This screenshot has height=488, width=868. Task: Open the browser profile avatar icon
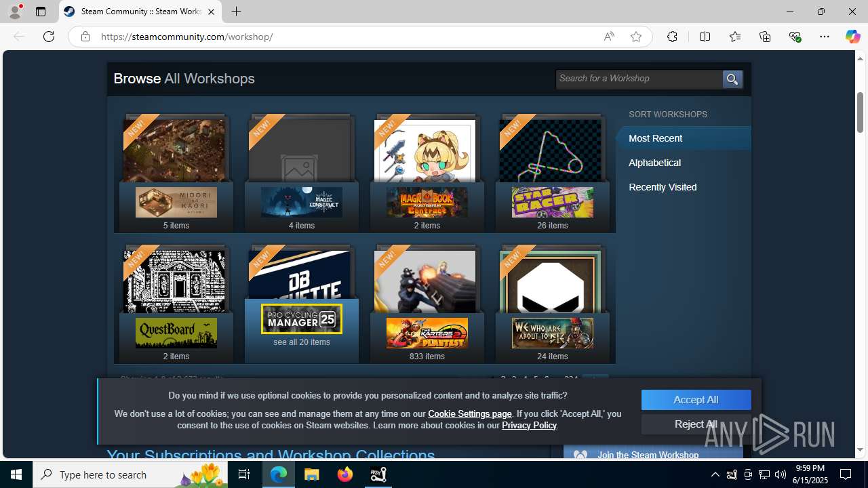pos(15,12)
